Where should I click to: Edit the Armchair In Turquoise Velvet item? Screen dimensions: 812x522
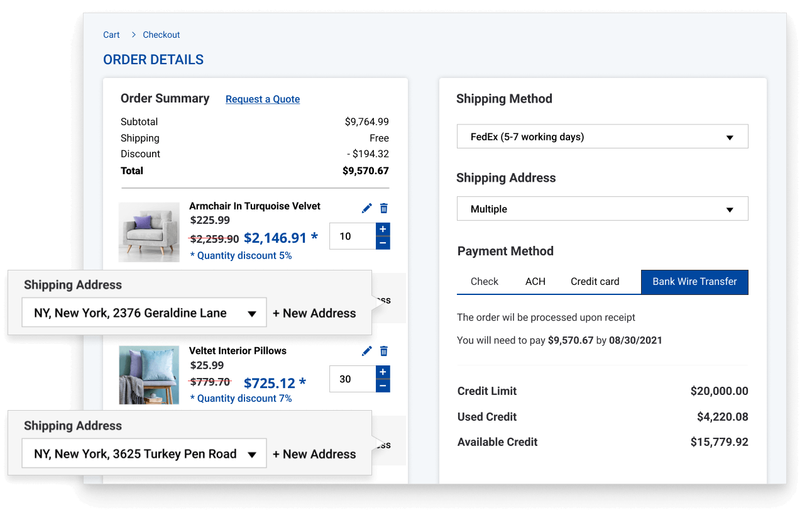367,208
